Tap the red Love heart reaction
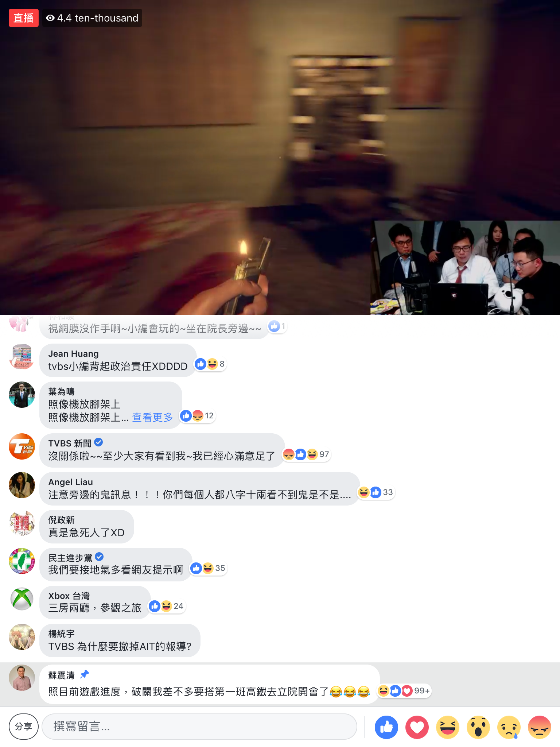The width and height of the screenshot is (560, 747). (x=417, y=727)
